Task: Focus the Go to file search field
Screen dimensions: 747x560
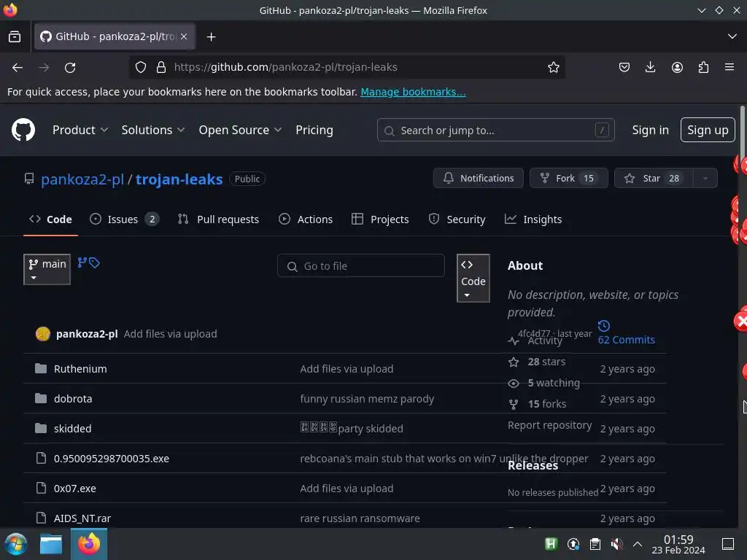Action: (x=360, y=265)
